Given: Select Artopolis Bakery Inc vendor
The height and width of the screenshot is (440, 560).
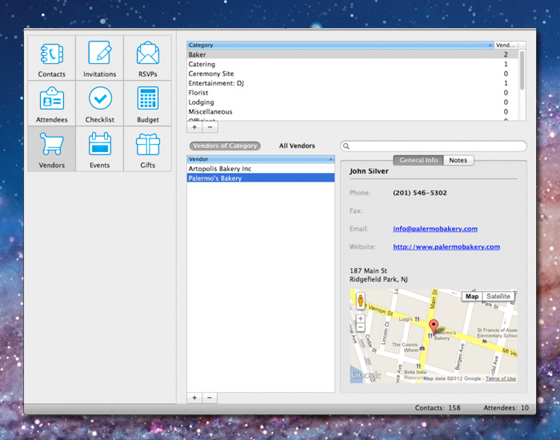Looking at the screenshot, I should click(261, 169).
